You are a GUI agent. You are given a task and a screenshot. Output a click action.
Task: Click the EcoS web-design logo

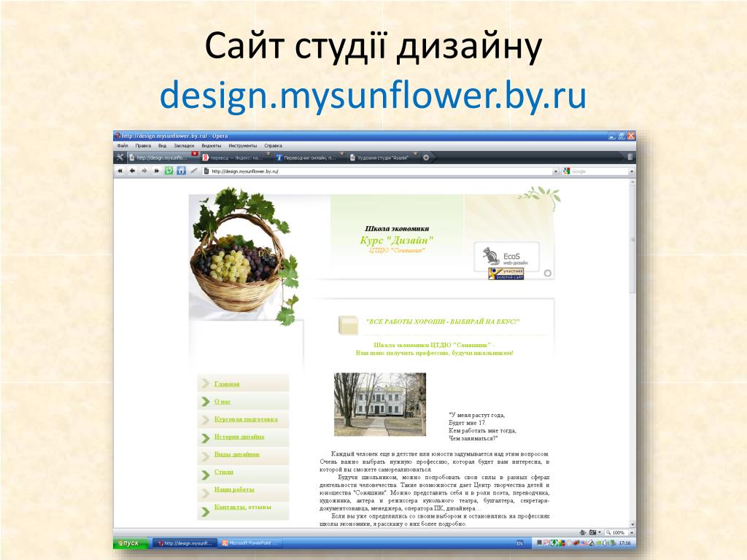506,256
